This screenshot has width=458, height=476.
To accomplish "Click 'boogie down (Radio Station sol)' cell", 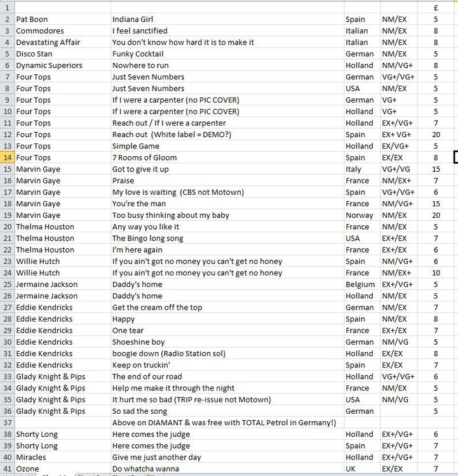I will (x=227, y=354).
